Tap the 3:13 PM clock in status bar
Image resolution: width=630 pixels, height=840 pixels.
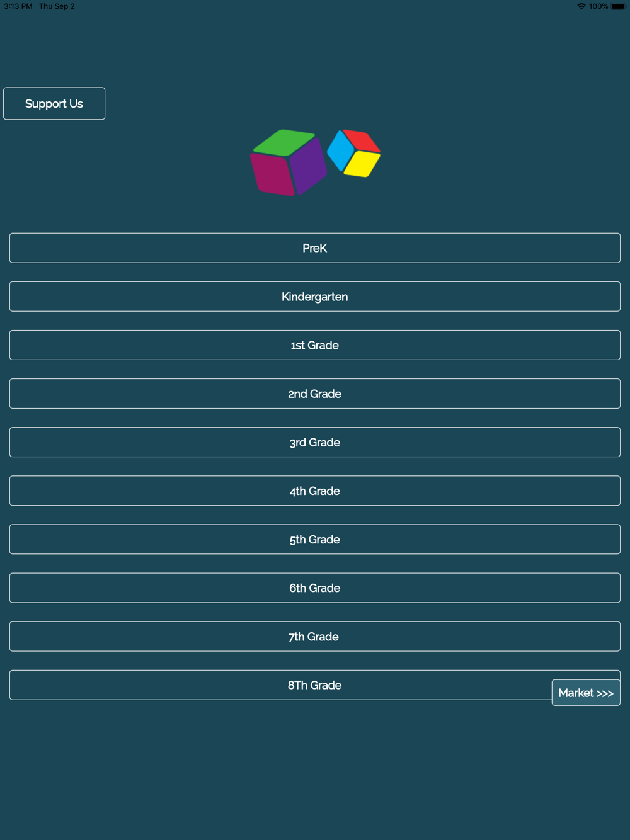coord(18,6)
